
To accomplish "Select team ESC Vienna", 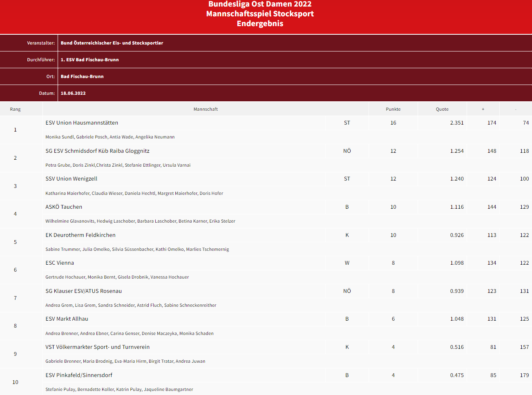I will [60, 263].
